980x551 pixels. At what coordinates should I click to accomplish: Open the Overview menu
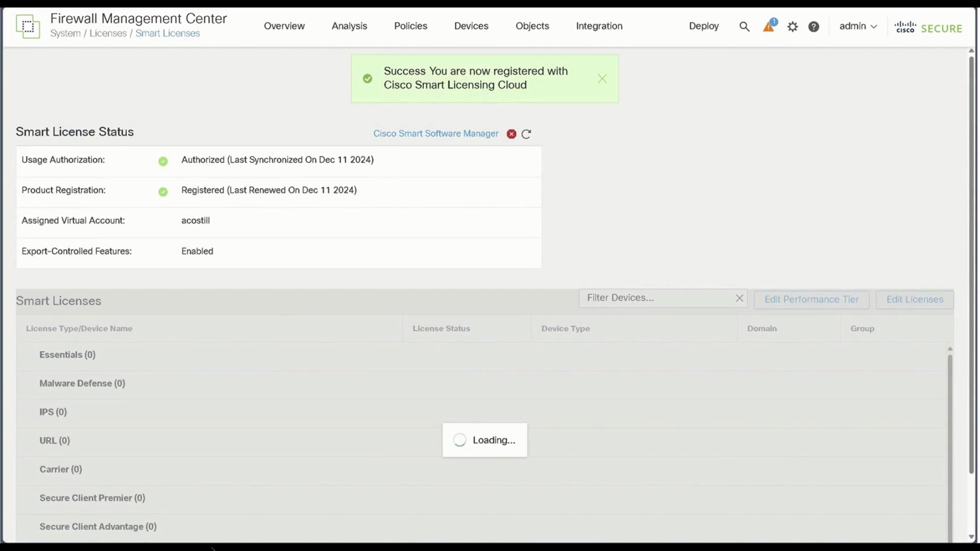pos(284,26)
